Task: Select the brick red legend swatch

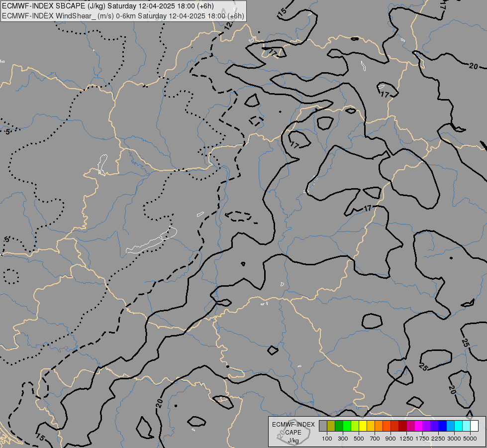Action: point(395,426)
